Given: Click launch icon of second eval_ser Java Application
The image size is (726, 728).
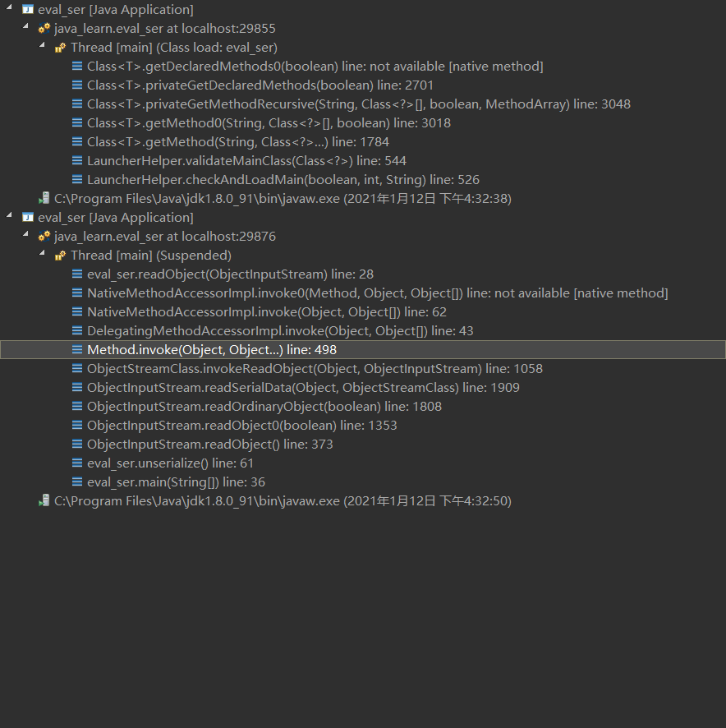Looking at the screenshot, I should [x=28, y=217].
